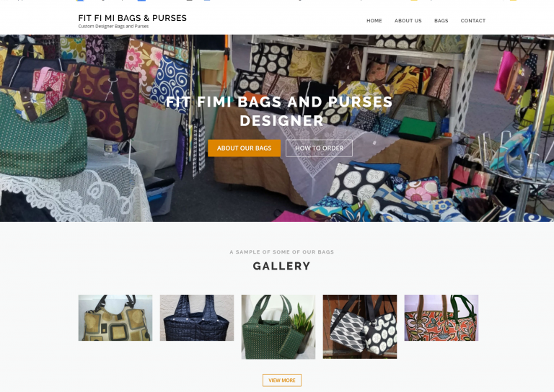Select CONTACT in the top navigation

click(472, 21)
